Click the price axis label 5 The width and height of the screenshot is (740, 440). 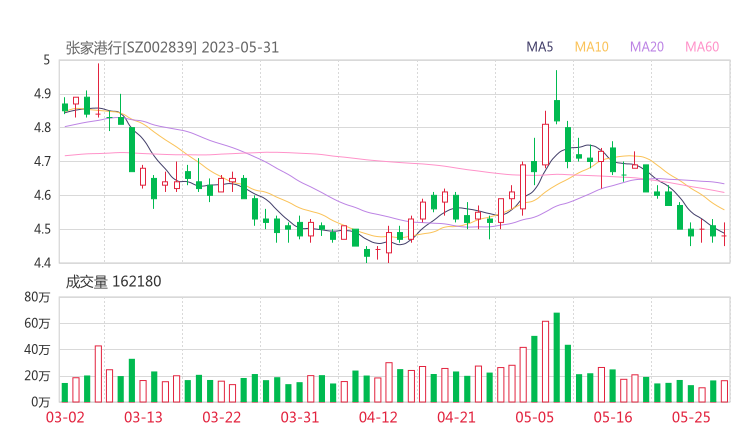(x=46, y=60)
